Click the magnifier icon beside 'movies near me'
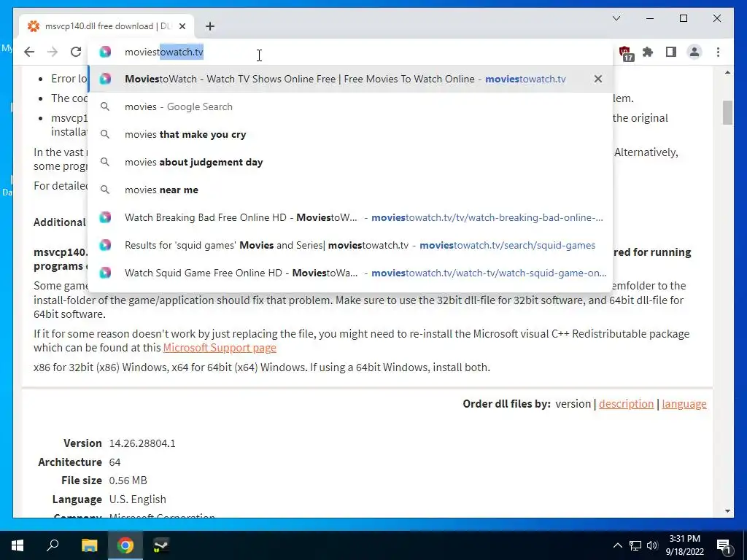This screenshot has width=747, height=560. click(x=105, y=190)
